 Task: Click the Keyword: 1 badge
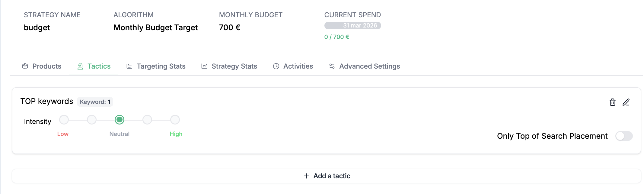pyautogui.click(x=95, y=102)
